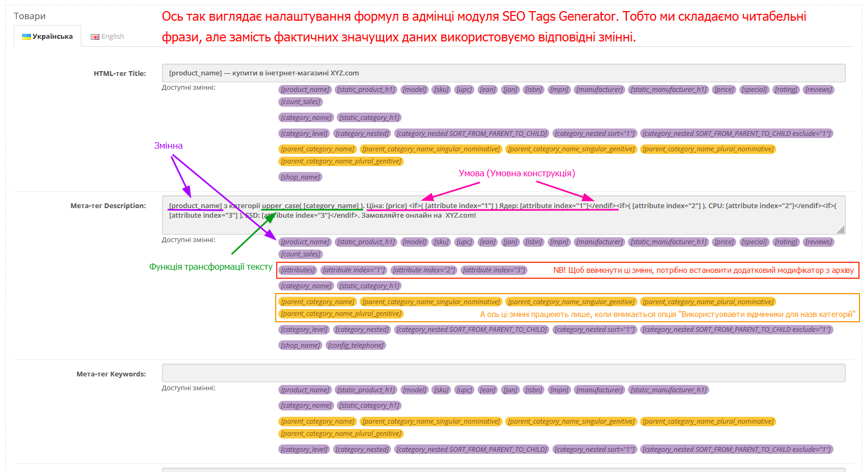Insert [shop_name] tag under the Description field
868x472 pixels.
pos(300,346)
